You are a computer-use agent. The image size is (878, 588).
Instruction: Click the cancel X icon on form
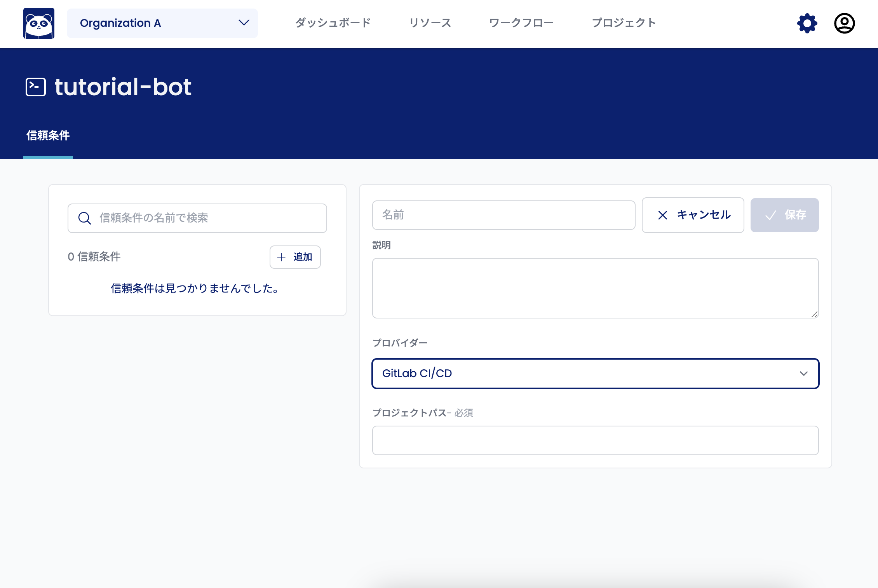[663, 214]
